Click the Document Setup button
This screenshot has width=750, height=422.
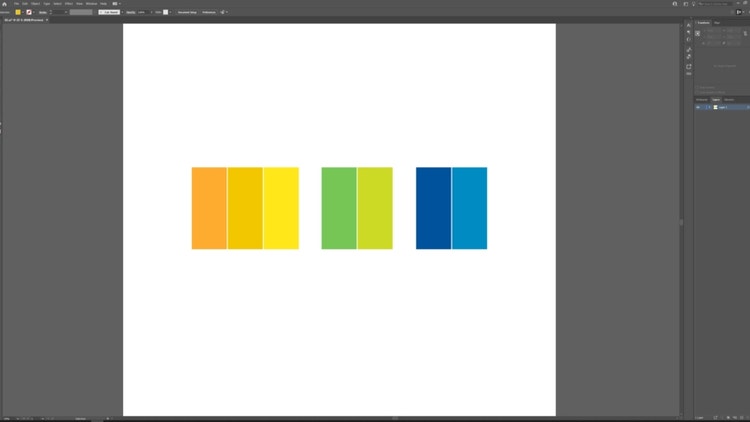click(187, 12)
